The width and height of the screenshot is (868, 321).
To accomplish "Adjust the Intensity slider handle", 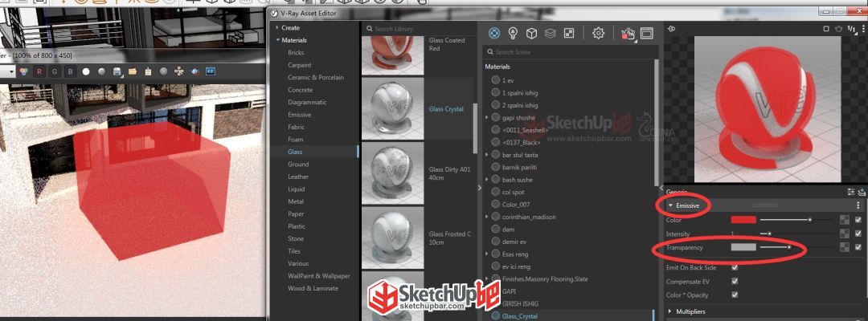I will [x=769, y=234].
